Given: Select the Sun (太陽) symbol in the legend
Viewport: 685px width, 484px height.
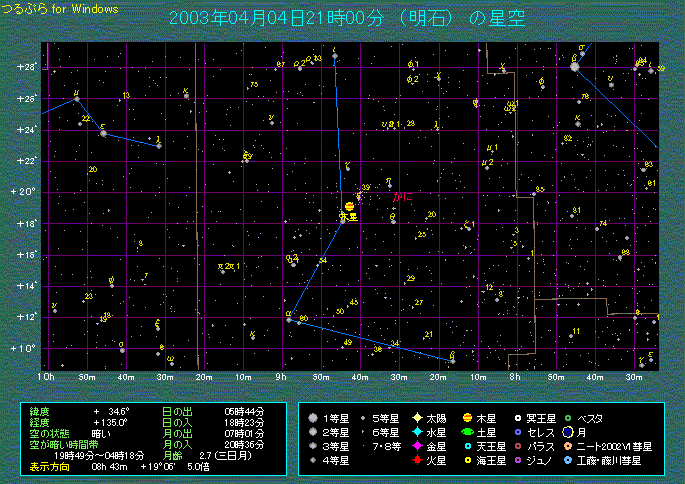Looking at the screenshot, I should (415, 417).
